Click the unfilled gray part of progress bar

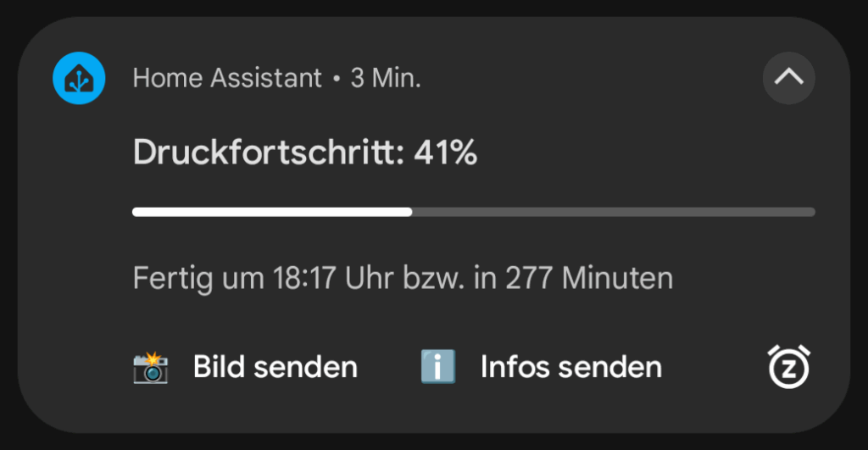pos(614,212)
